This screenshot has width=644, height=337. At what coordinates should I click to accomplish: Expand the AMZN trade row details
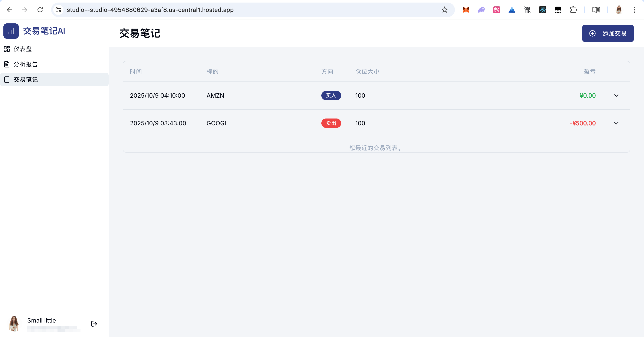click(x=617, y=96)
